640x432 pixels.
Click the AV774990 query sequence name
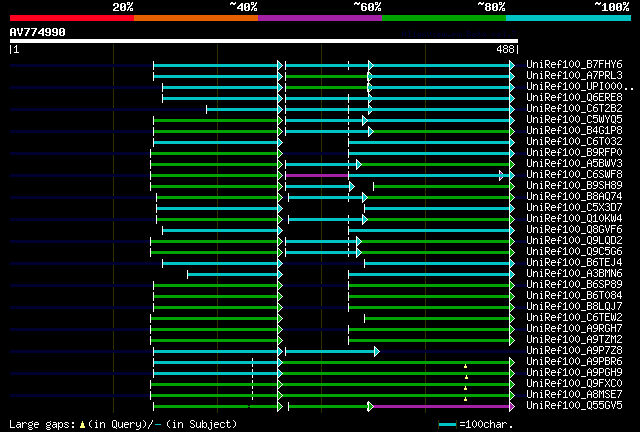click(38, 32)
